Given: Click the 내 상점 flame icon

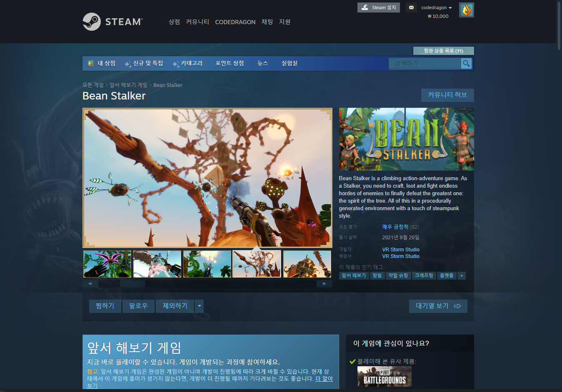Looking at the screenshot, I should (x=90, y=63).
